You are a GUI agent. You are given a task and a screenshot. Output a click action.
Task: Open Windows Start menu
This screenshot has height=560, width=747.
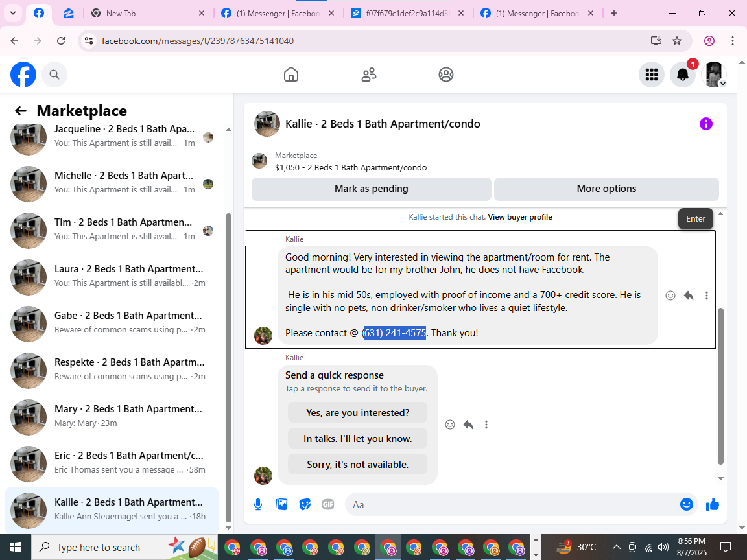[16, 547]
